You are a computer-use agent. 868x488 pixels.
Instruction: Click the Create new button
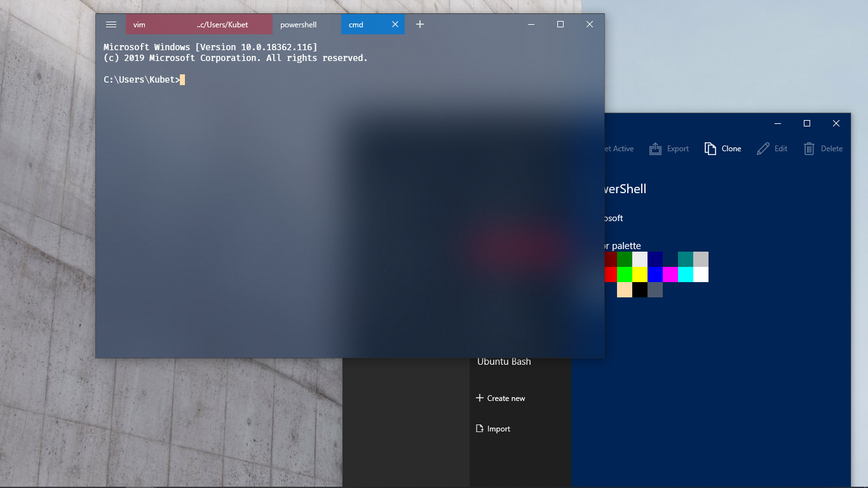point(506,398)
